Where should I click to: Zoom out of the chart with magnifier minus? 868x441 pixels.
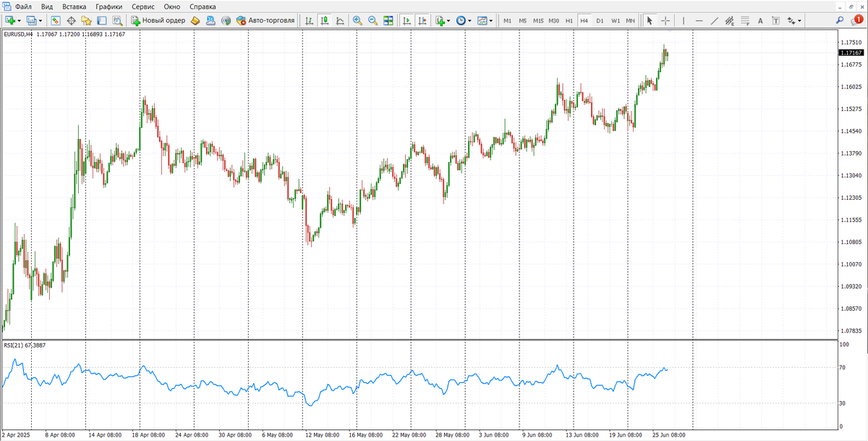tap(373, 20)
